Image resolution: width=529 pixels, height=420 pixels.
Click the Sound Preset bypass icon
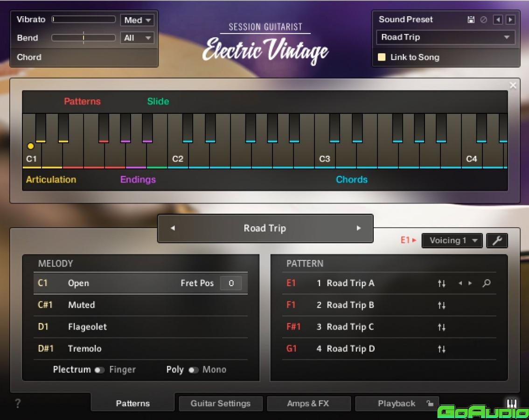pos(483,19)
